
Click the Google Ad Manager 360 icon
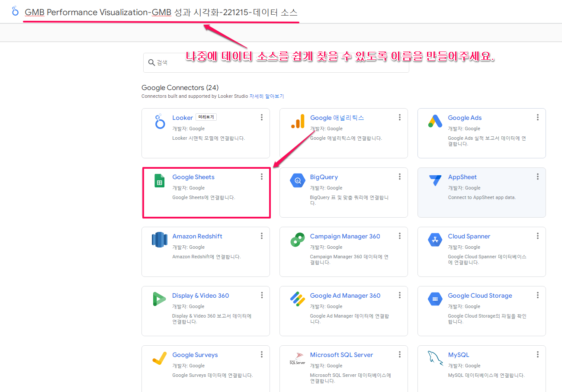click(298, 299)
